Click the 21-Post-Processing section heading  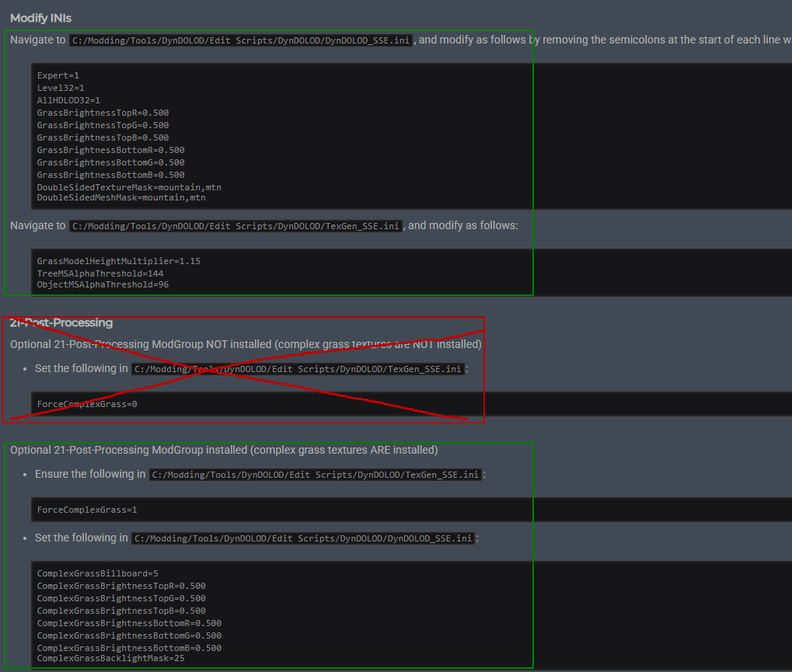(61, 322)
